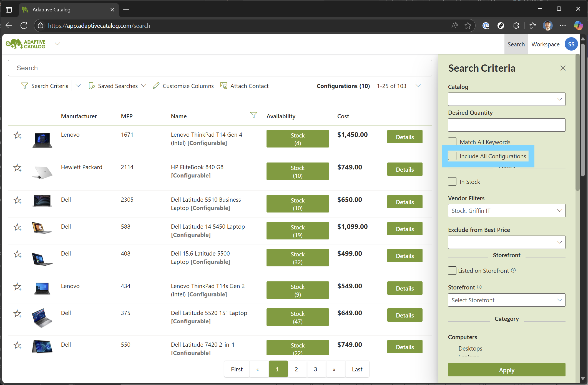View Stock (4) for ThinkPad T14 Gen 4

click(298, 139)
